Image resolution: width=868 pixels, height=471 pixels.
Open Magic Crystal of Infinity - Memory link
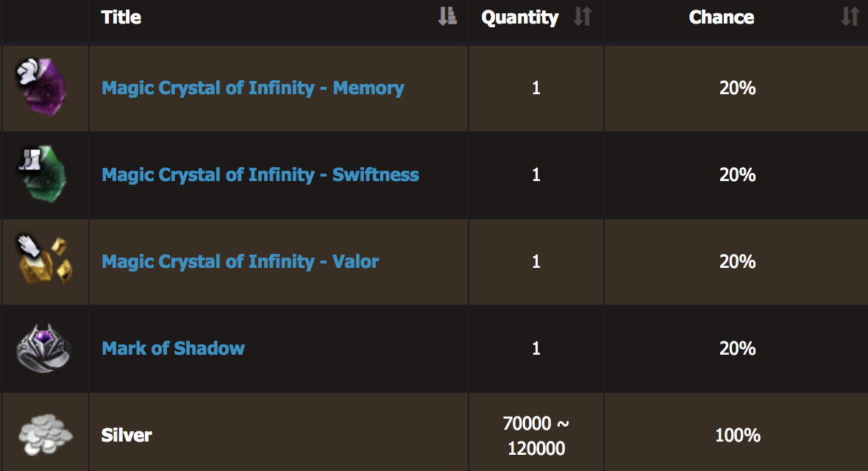pos(253,88)
